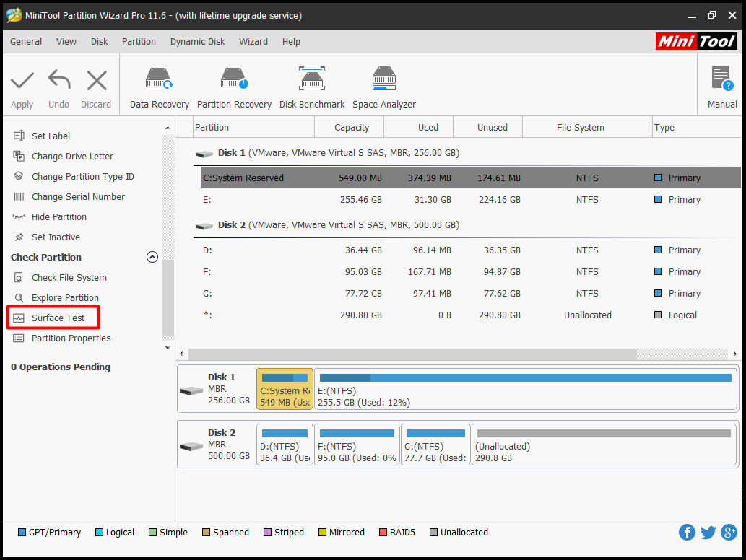The image size is (746, 560).
Task: Click the partition list right scroll arrow
Action: pyautogui.click(x=735, y=354)
